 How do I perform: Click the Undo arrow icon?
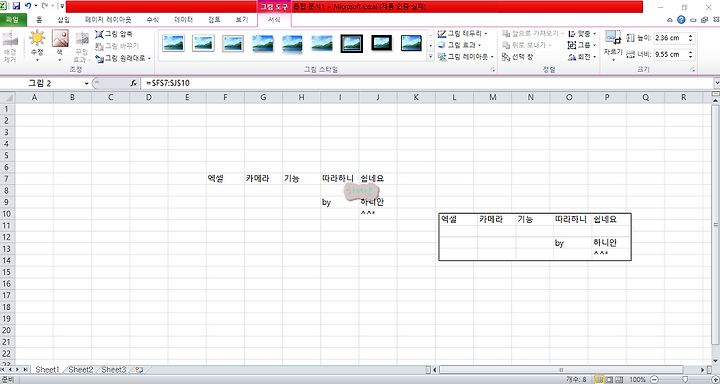28,6
